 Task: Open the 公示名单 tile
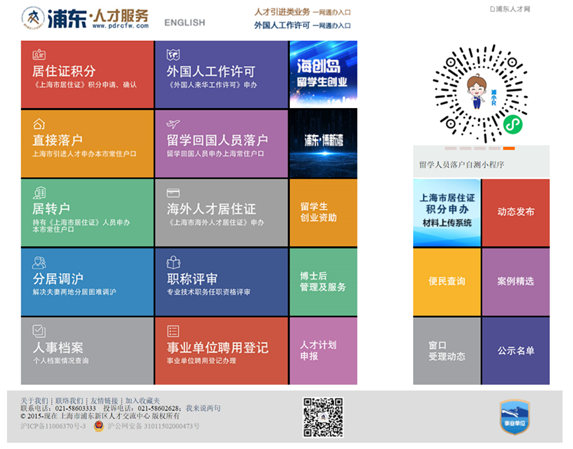(x=516, y=351)
